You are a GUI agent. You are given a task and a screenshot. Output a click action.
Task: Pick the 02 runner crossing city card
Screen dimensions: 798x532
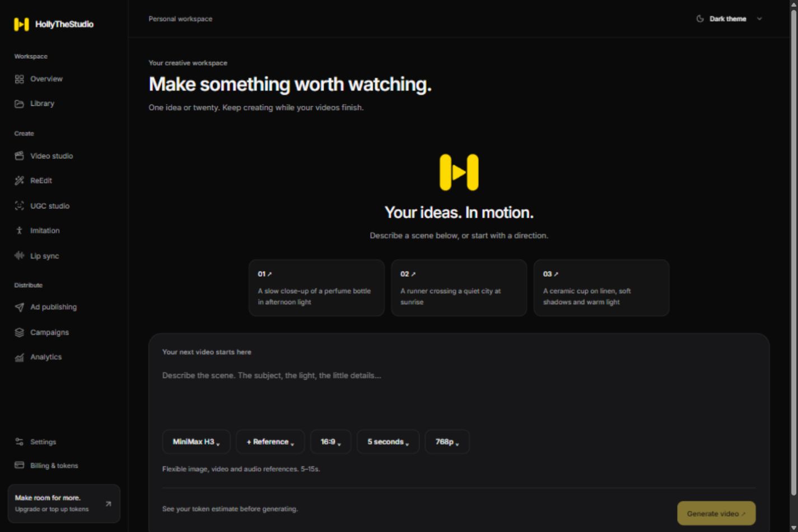(x=459, y=288)
